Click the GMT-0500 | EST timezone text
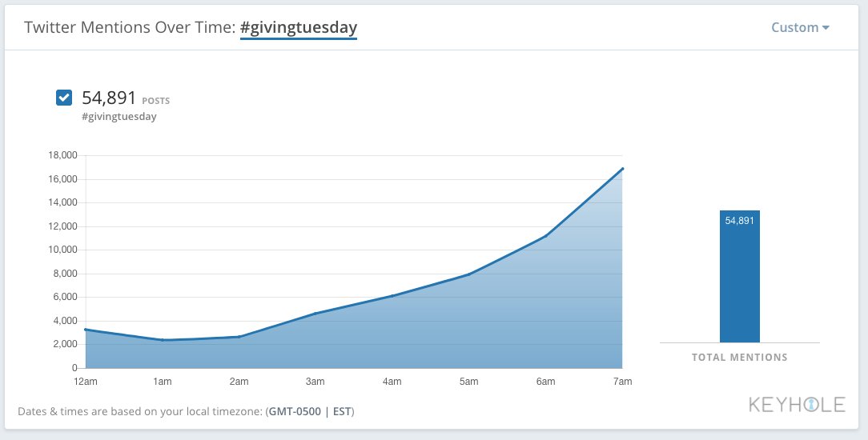The width and height of the screenshot is (868, 440). [310, 412]
